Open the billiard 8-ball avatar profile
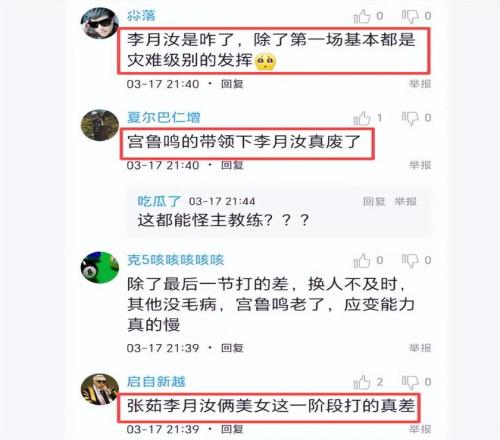Image resolution: width=500 pixels, height=440 pixels. coord(100,267)
